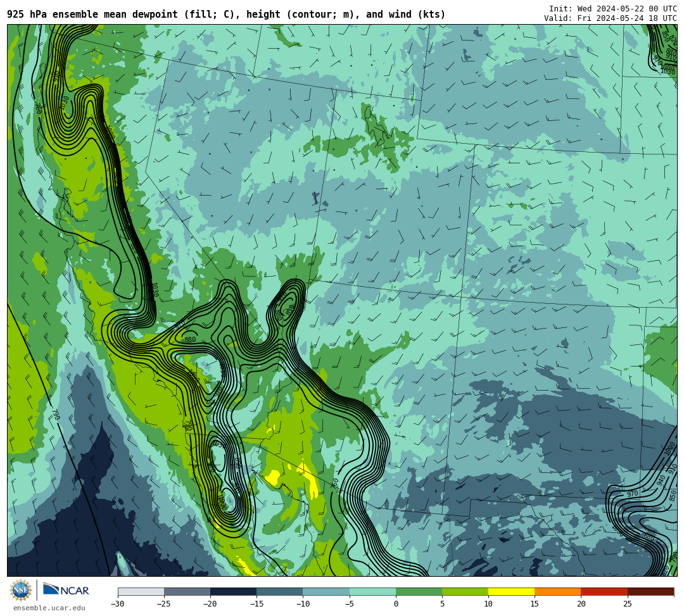Click the 10 colorbar tick label

(x=488, y=604)
